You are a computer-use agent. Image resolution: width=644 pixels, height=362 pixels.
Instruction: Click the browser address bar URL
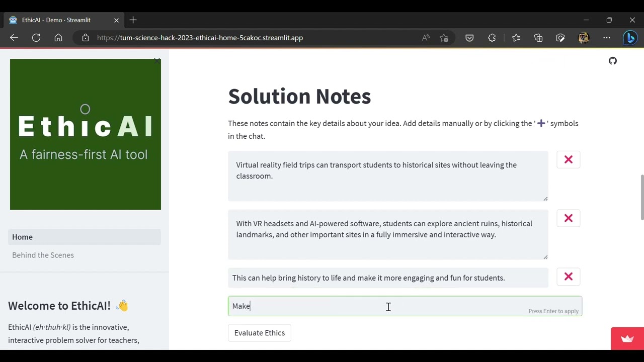point(200,38)
